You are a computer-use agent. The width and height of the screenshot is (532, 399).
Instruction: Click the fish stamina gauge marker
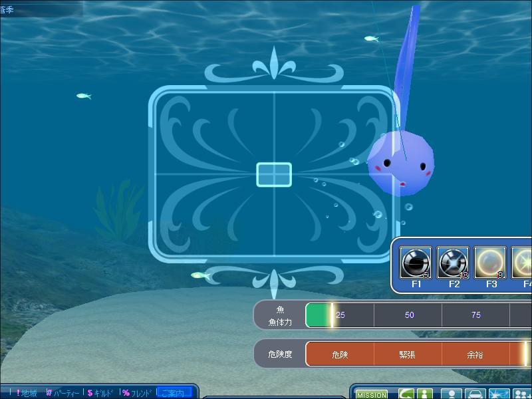[332, 315]
